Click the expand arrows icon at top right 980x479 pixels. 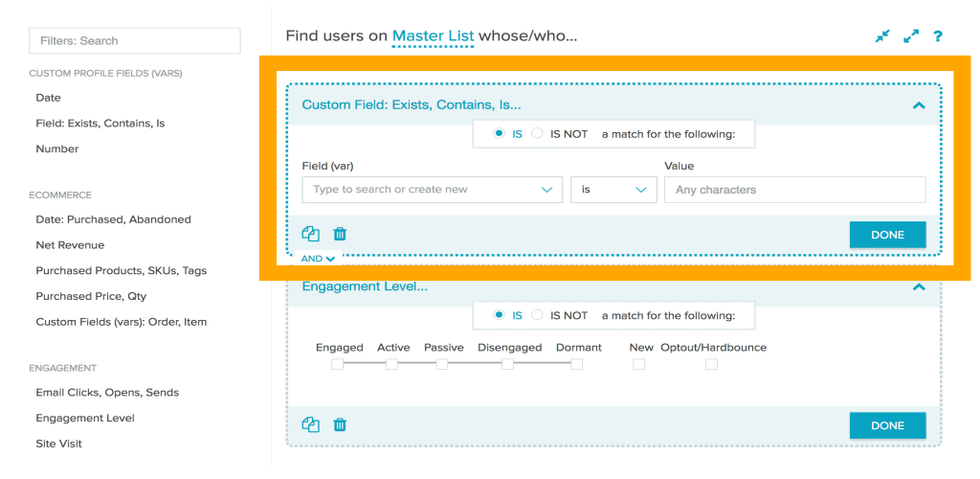(x=911, y=36)
